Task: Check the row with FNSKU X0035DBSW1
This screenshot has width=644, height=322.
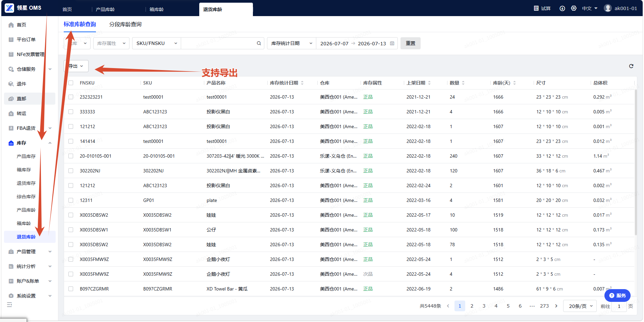Action: click(71, 230)
